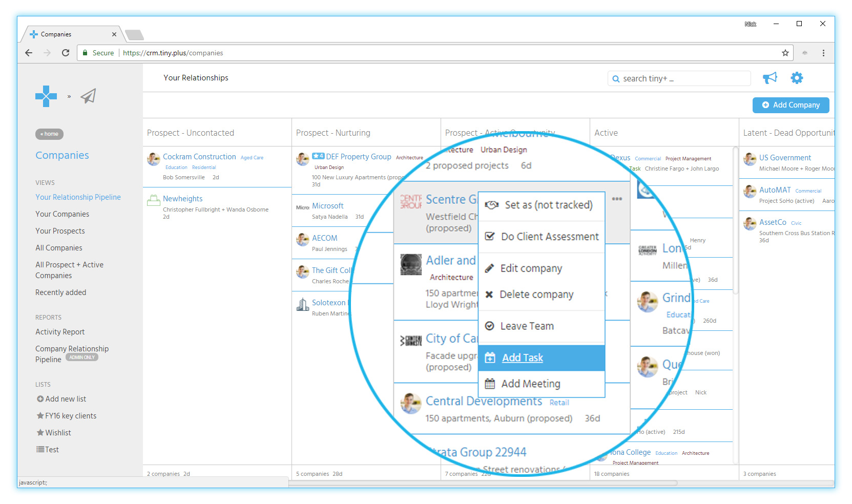Image resolution: width=852 pixels, height=504 pixels.
Task: Choose Add Meeting from the menu
Action: pyautogui.click(x=542, y=384)
